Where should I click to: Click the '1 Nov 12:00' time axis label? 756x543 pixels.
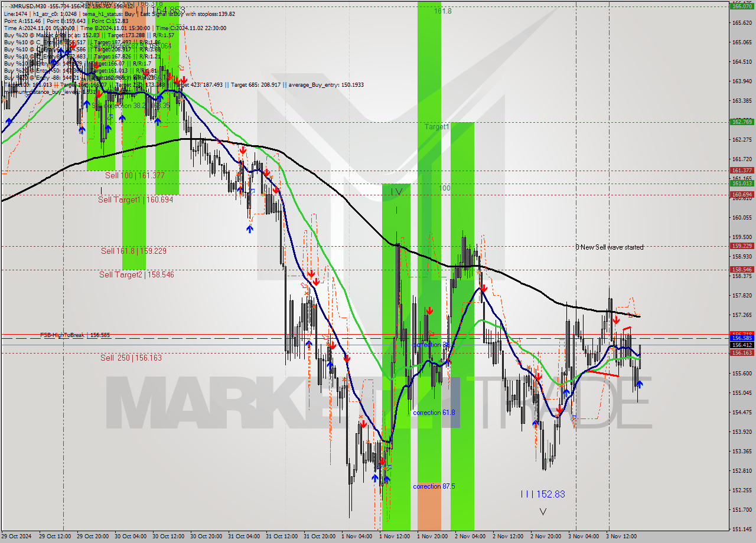(x=394, y=537)
